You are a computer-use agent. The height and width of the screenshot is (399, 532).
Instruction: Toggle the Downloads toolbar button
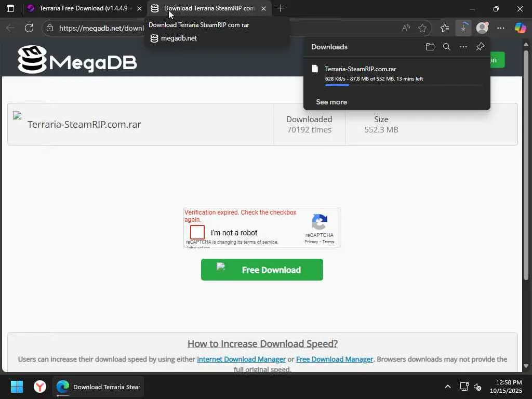click(463, 28)
